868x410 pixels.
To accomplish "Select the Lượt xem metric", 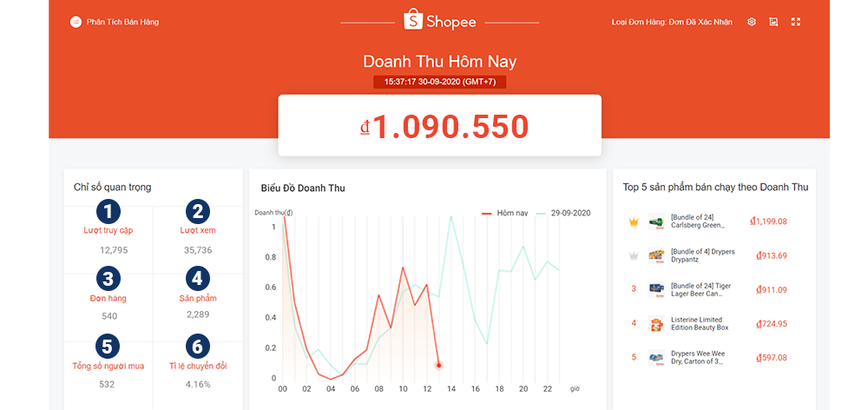I will 198,230.
